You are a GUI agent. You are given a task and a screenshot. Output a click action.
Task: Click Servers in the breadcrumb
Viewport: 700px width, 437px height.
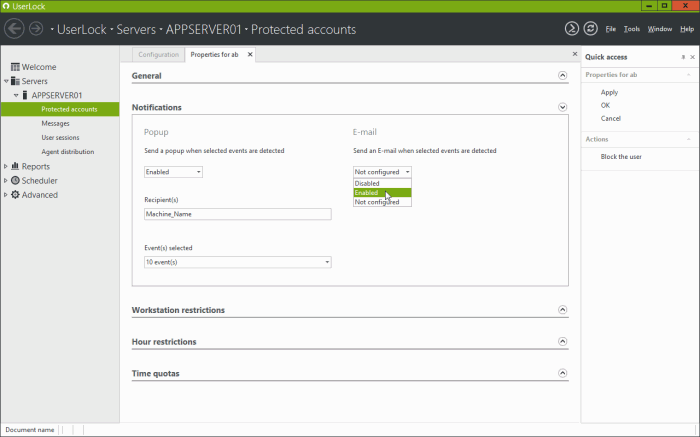click(136, 29)
